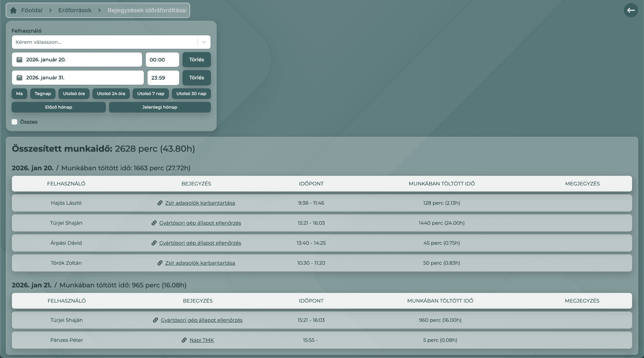
Task: Click calendar icon for start date
Action: click(20, 60)
